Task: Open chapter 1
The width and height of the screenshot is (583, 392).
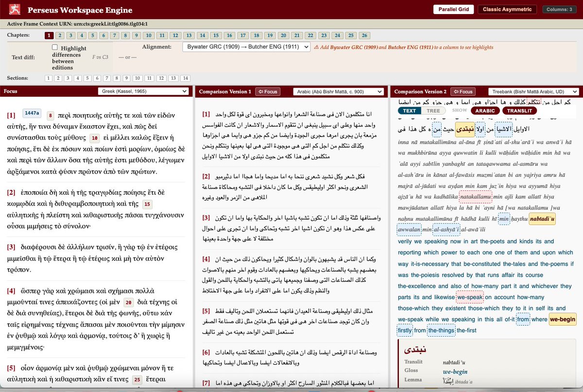Action: tap(49, 35)
